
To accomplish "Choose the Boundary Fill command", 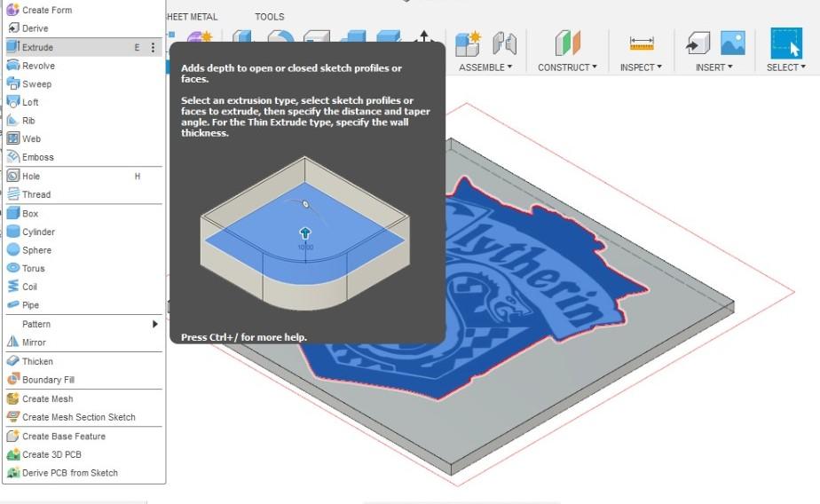I will pyautogui.click(x=83, y=380).
